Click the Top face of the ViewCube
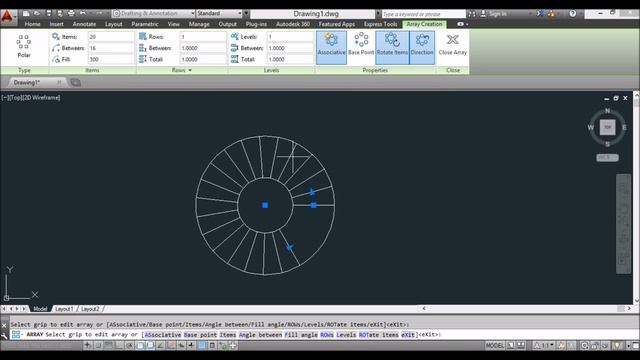The width and height of the screenshot is (640, 360). [607, 127]
